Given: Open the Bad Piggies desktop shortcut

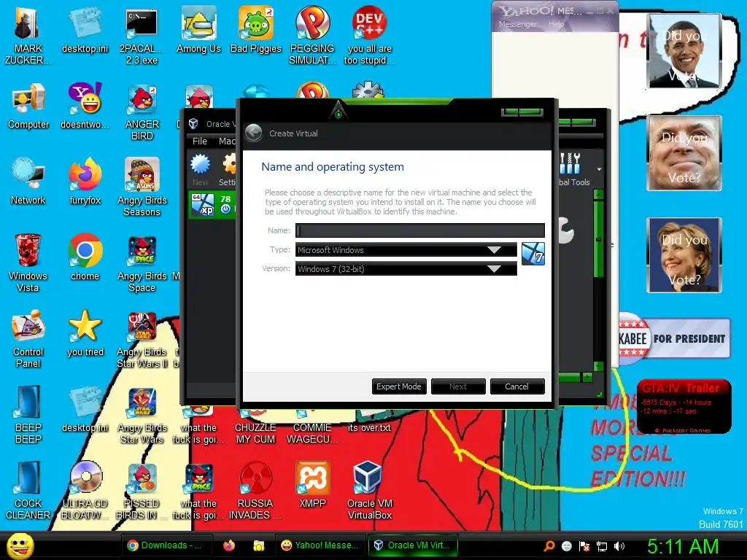Looking at the screenshot, I should (256, 29).
